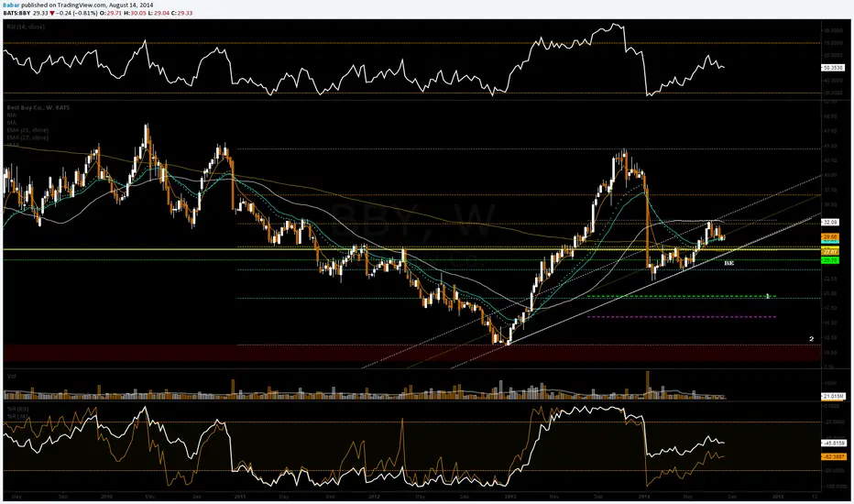854x504 pixels.
Task: Click the 2011 label on time axis
Action: 240,497
